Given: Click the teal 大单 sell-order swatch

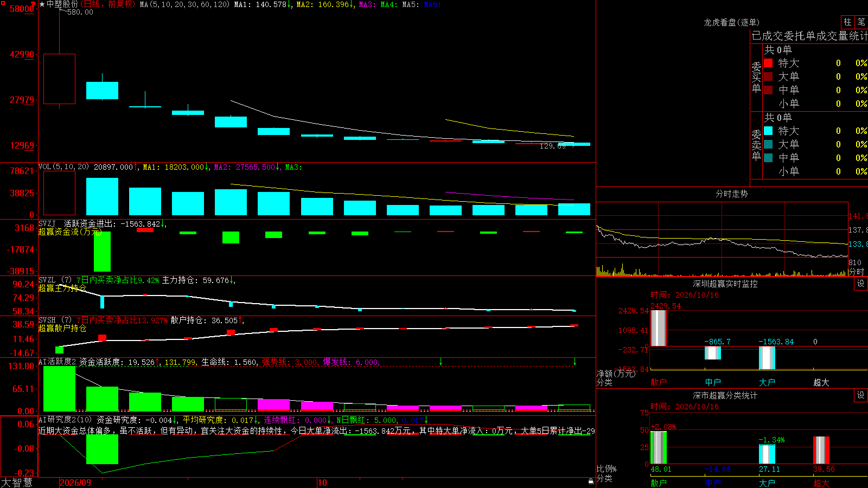Looking at the screenshot, I should coord(768,144).
